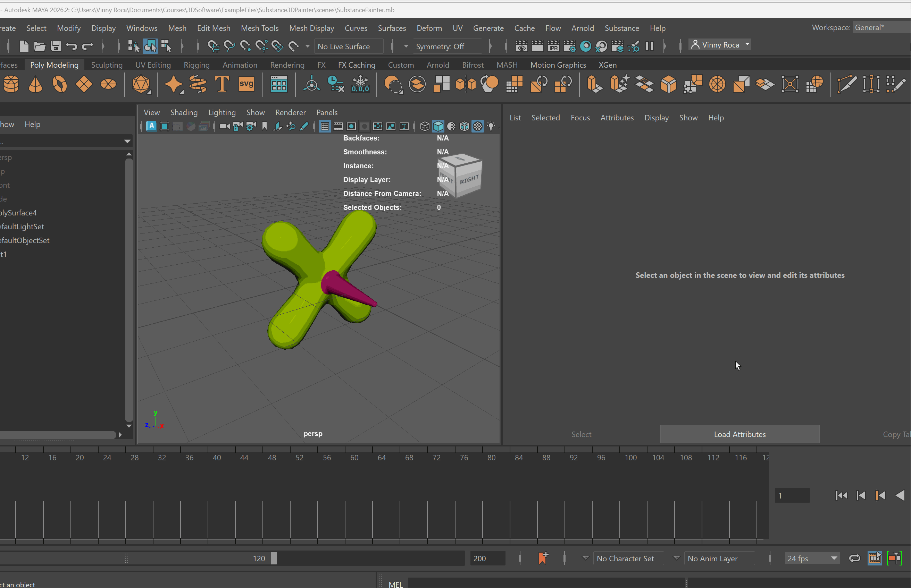Click the Save scene icon

pyautogui.click(x=56, y=46)
